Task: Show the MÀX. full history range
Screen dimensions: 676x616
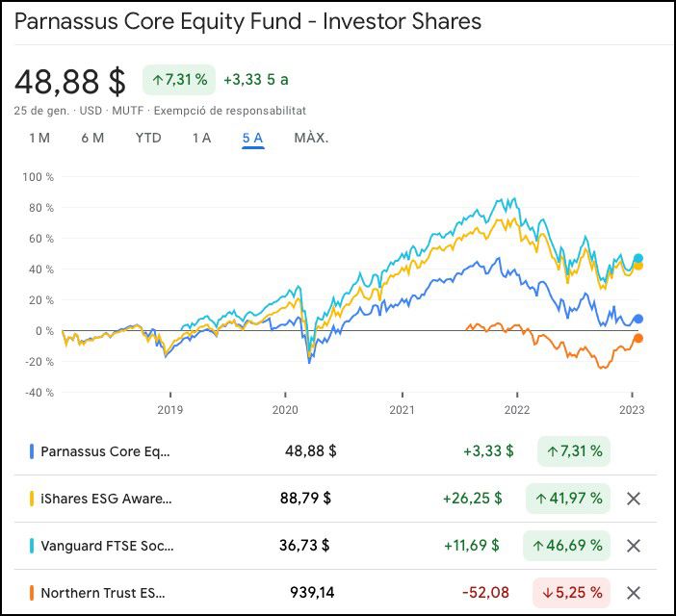Action: [311, 138]
